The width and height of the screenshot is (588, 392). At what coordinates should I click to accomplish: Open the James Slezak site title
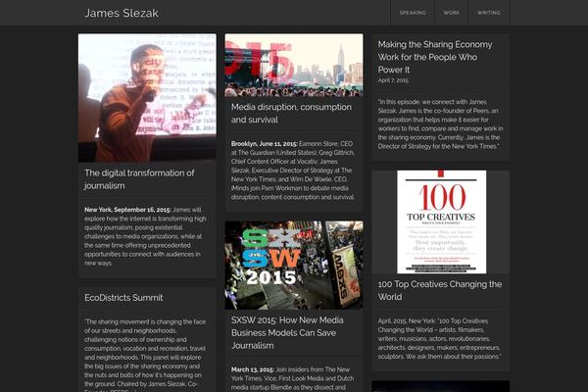[x=122, y=13]
